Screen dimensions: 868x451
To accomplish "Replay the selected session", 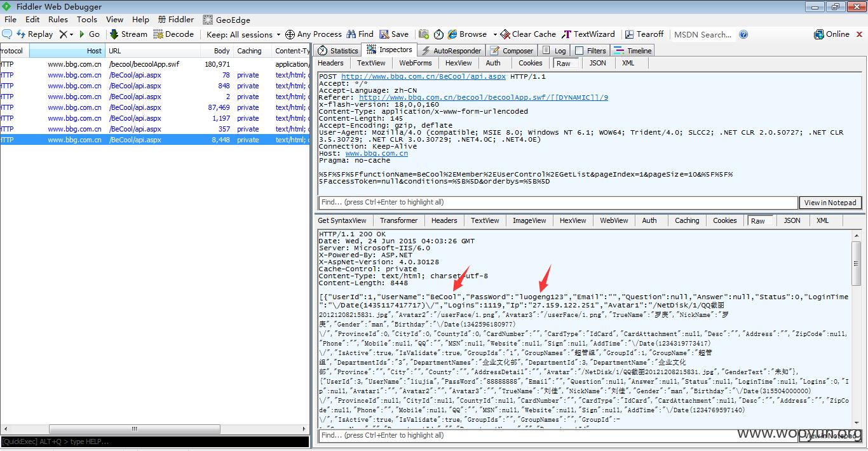I will pyautogui.click(x=35, y=34).
